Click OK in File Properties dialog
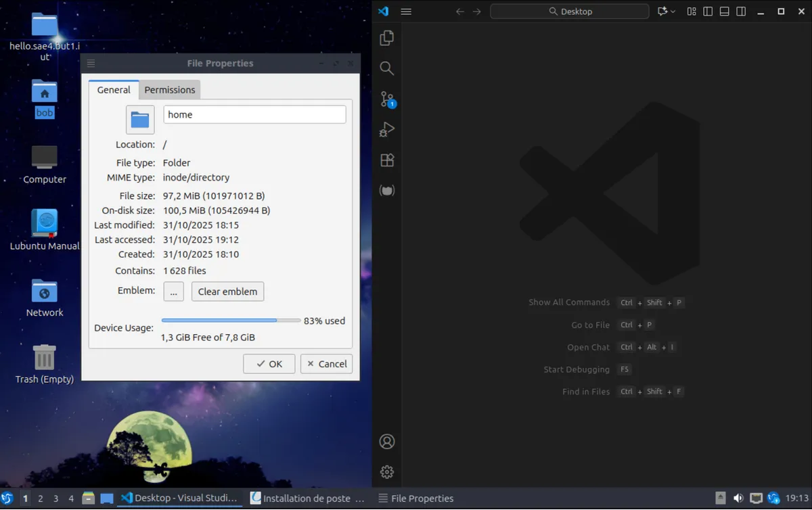Image resolution: width=812 pixels, height=510 pixels. tap(269, 364)
